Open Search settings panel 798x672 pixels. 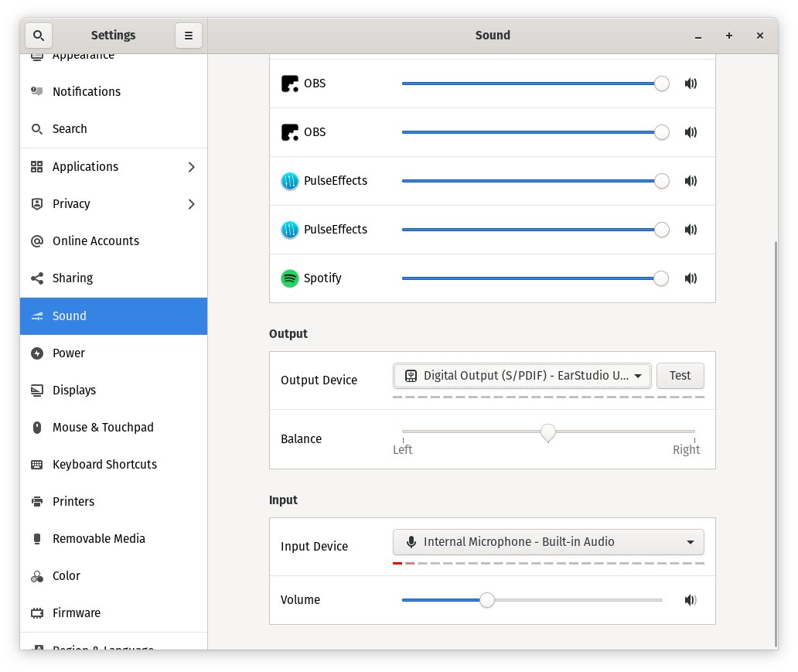click(114, 129)
